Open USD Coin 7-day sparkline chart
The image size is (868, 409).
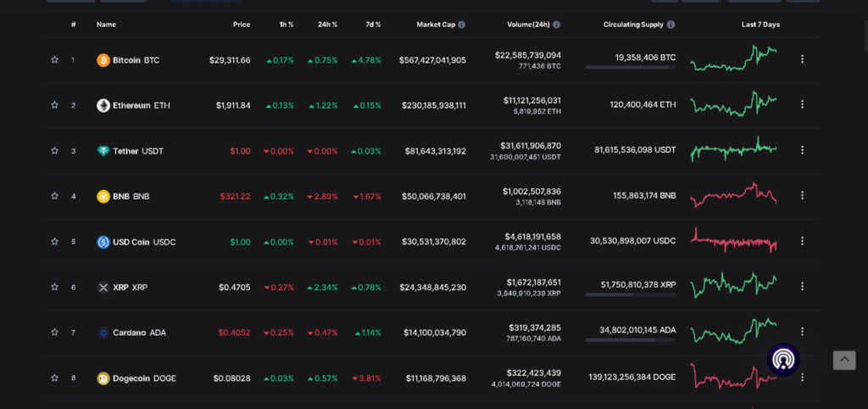coord(733,240)
